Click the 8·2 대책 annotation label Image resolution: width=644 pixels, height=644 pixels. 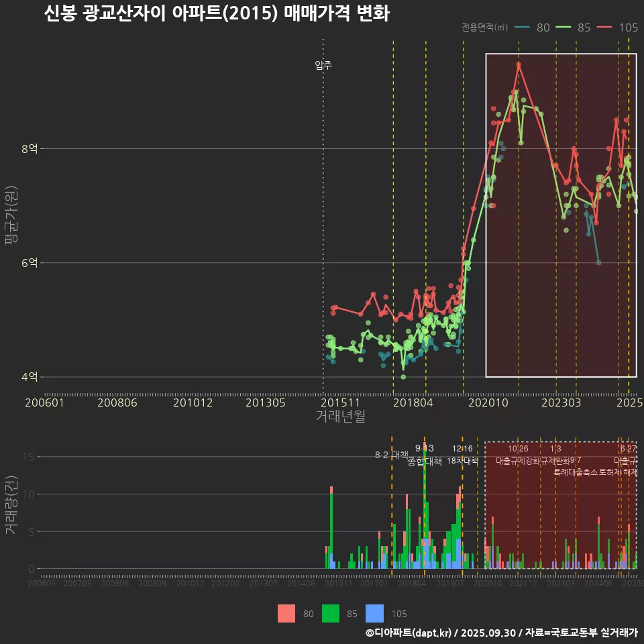391,455
